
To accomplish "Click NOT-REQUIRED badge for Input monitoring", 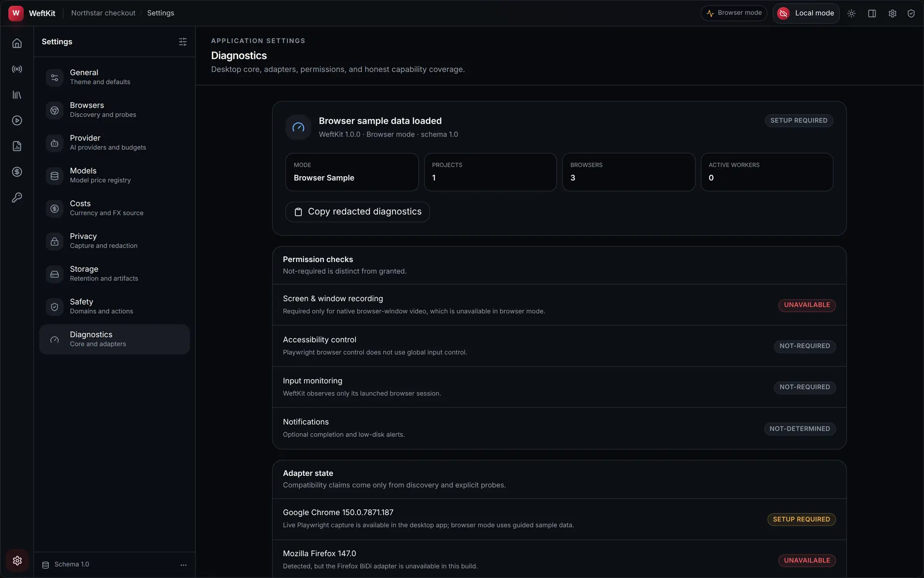I will pyautogui.click(x=805, y=387).
